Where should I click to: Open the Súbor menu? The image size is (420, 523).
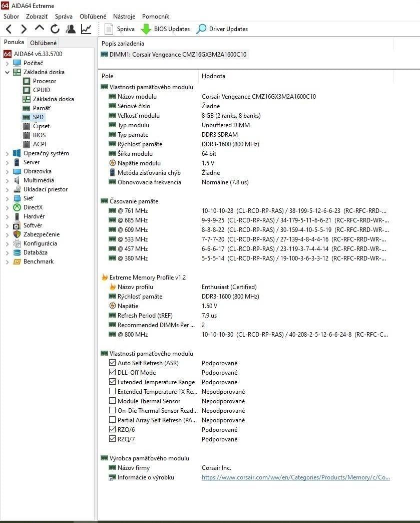click(12, 17)
